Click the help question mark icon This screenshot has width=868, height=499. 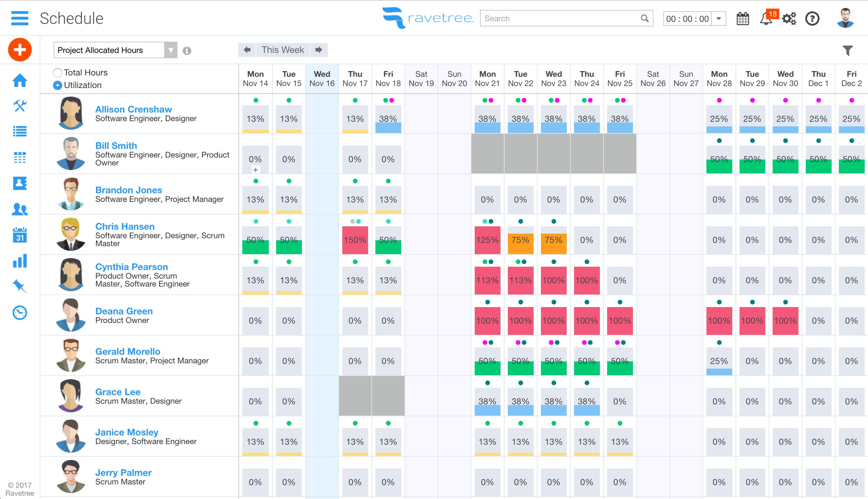812,19
